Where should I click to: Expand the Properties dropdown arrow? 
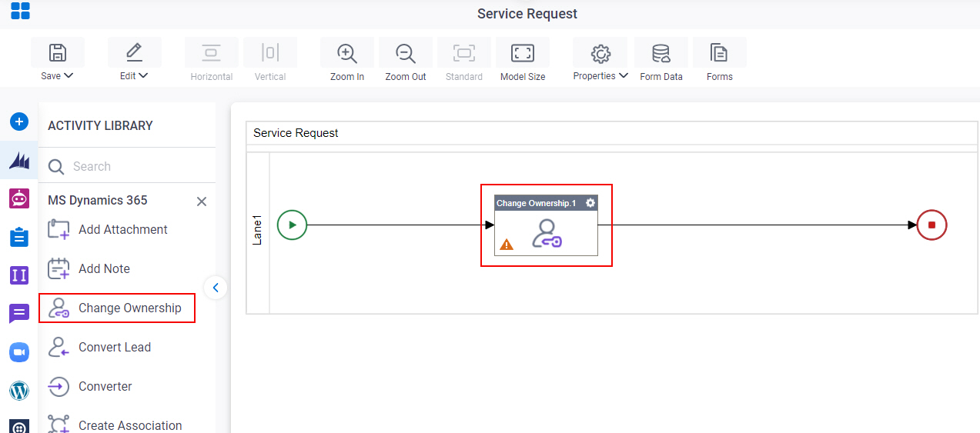[624, 76]
